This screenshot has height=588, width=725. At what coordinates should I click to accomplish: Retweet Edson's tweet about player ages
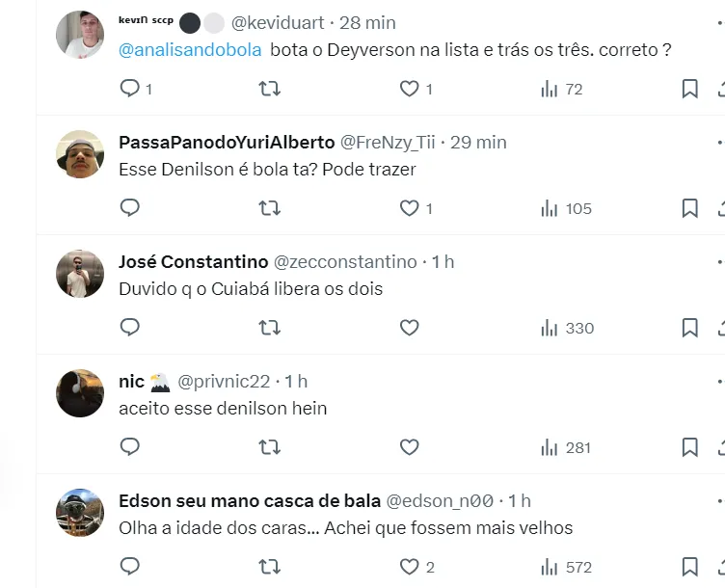click(270, 567)
